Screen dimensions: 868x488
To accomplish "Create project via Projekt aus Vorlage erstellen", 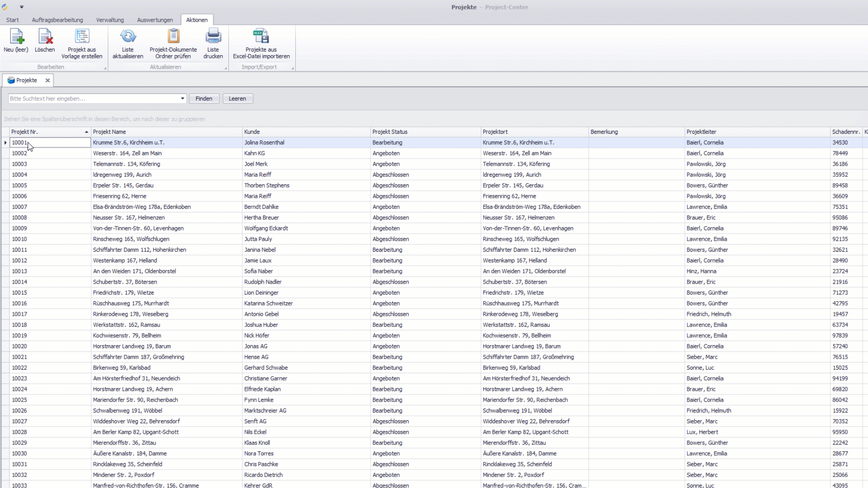I will coord(82,37).
